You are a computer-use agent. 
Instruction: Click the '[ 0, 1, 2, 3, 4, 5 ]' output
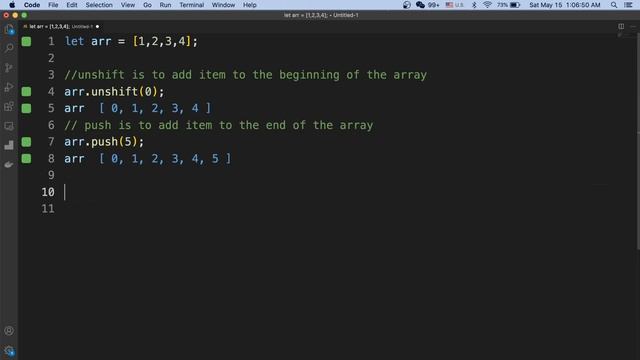coord(164,158)
